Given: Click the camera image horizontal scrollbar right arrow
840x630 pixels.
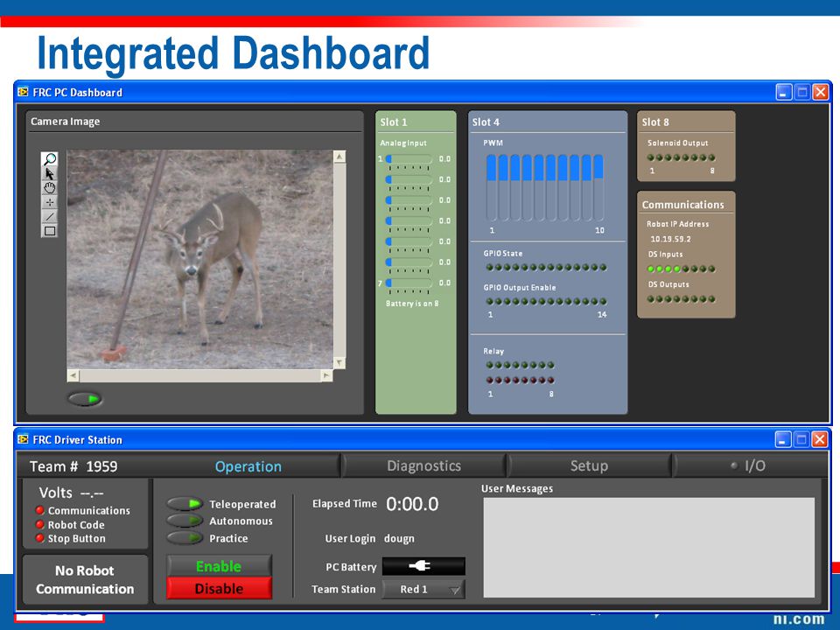Looking at the screenshot, I should coord(326,375).
